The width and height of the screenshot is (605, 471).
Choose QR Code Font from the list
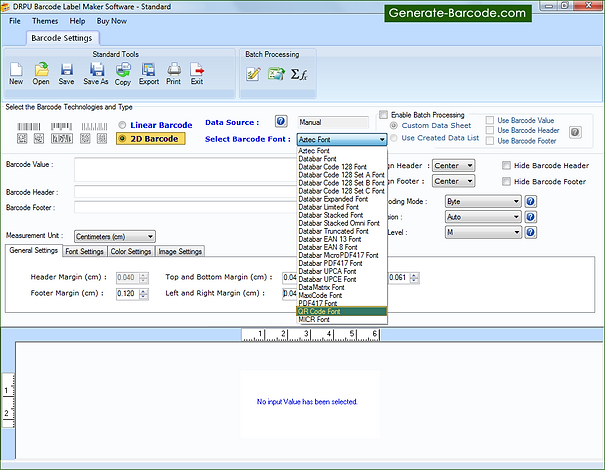[342, 311]
